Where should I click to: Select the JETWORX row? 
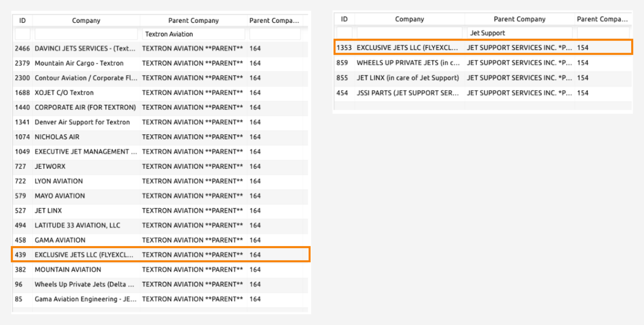click(160, 167)
